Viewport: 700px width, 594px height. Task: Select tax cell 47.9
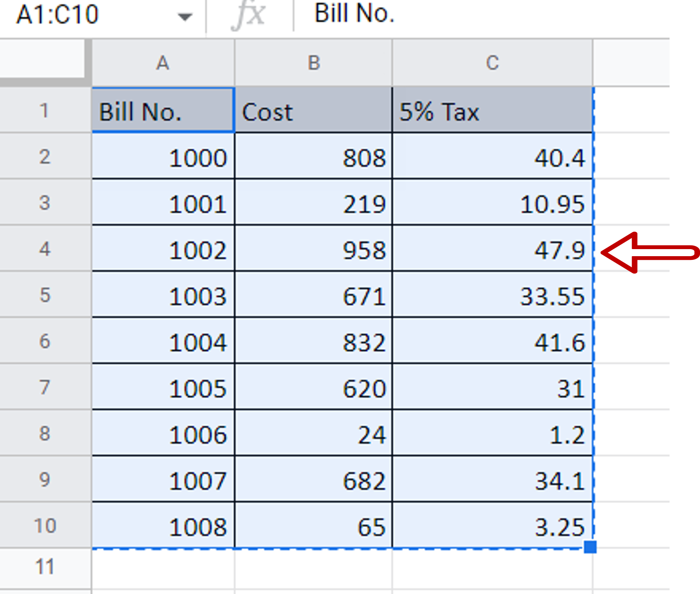point(492,248)
